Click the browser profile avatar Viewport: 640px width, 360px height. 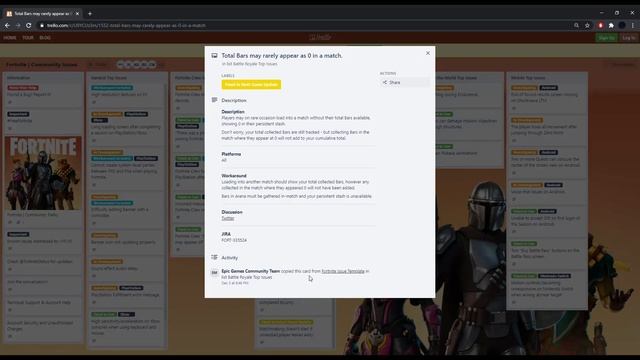[622, 25]
